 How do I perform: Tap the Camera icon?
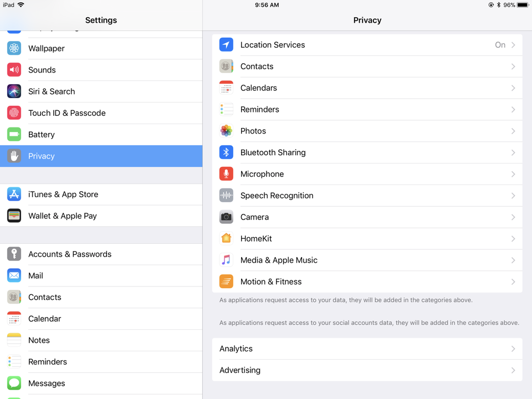[x=226, y=217]
